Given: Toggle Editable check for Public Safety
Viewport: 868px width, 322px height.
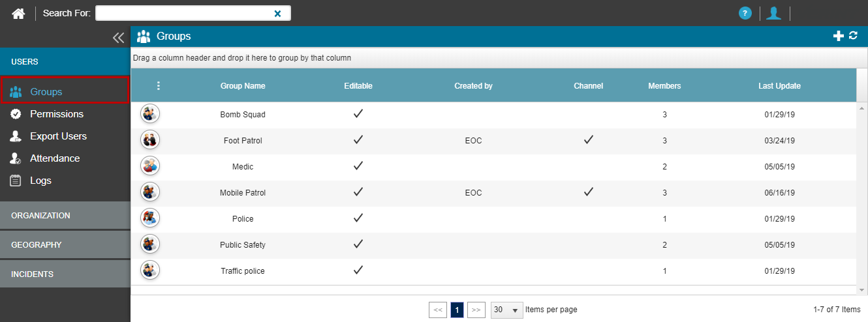Looking at the screenshot, I should point(358,244).
